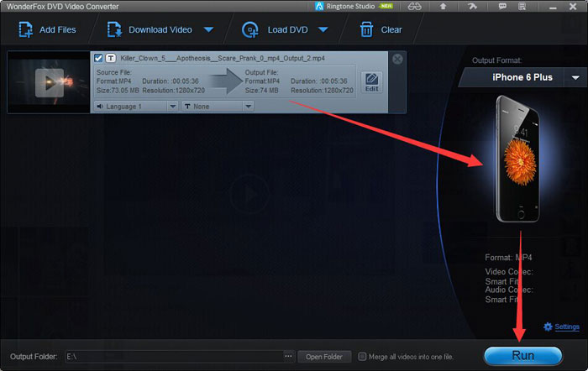This screenshot has height=371, width=588.
Task: Open the iPhone 6 Plus output format dropdown
Action: tap(575, 77)
